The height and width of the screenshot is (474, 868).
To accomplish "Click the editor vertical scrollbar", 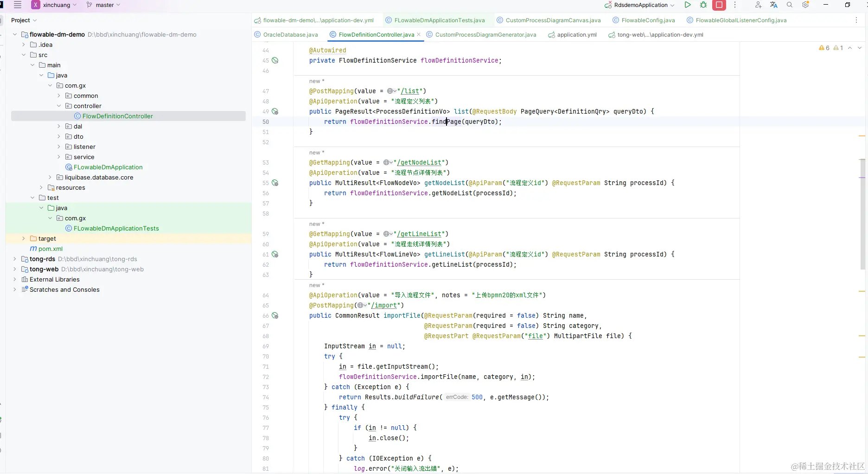I will point(862,213).
